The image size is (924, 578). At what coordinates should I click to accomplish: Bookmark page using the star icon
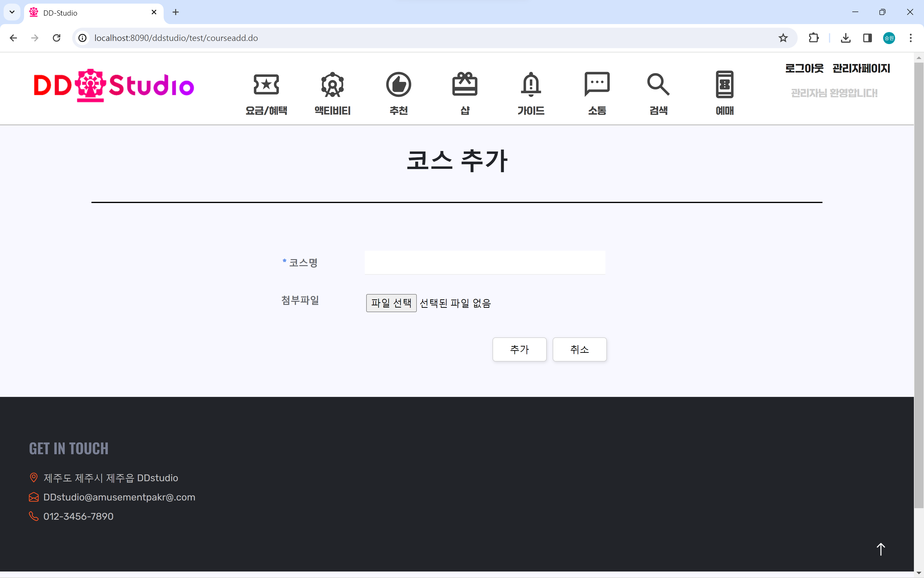pyautogui.click(x=783, y=38)
